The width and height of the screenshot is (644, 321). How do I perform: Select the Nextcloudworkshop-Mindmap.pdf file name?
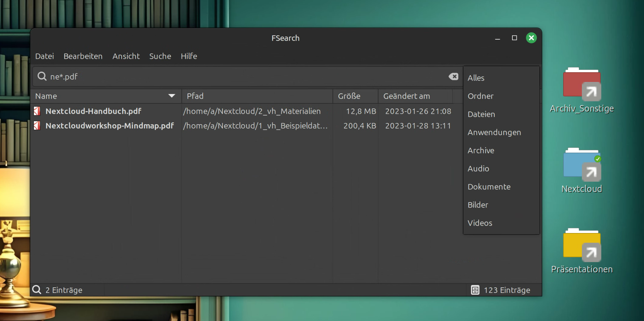109,126
